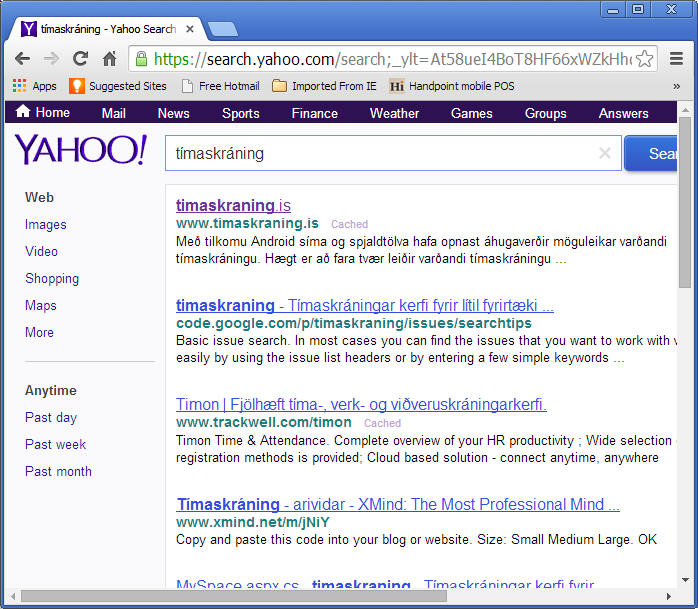The image size is (698, 609).
Task: Open the Handpoint mobile POS bookmark
Action: (452, 86)
